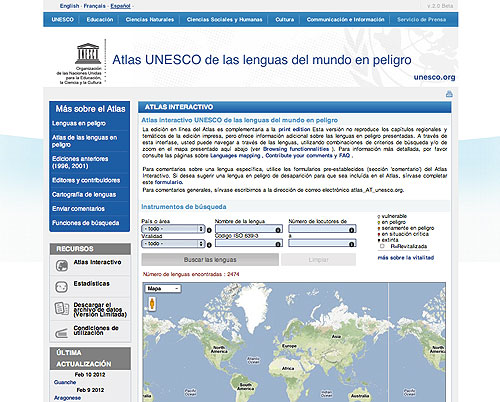This screenshot has height=402, width=500.
Task: Switch language to Français
Action: tap(94, 6)
